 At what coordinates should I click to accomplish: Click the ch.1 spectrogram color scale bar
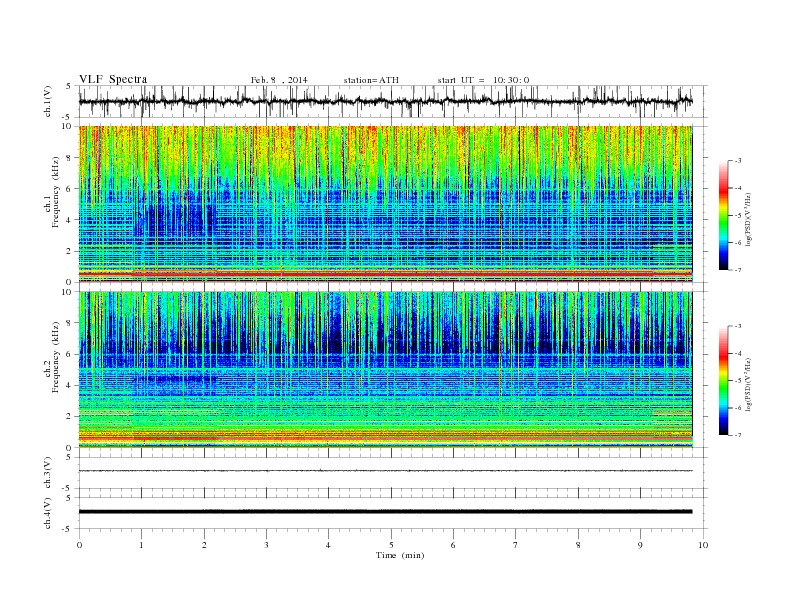pos(724,215)
